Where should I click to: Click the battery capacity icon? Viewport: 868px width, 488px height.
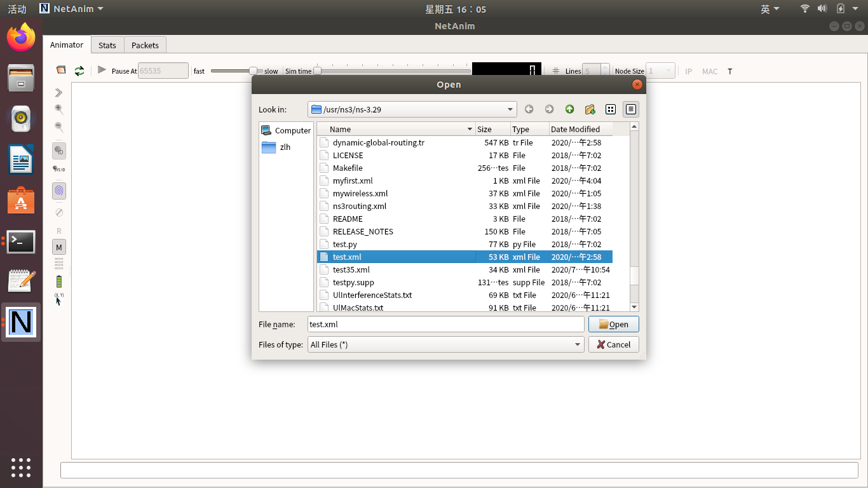[59, 281]
